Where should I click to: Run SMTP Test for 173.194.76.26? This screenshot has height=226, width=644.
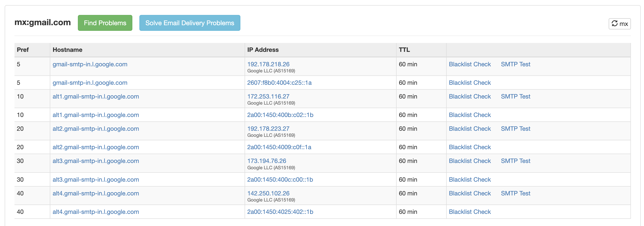coord(515,161)
